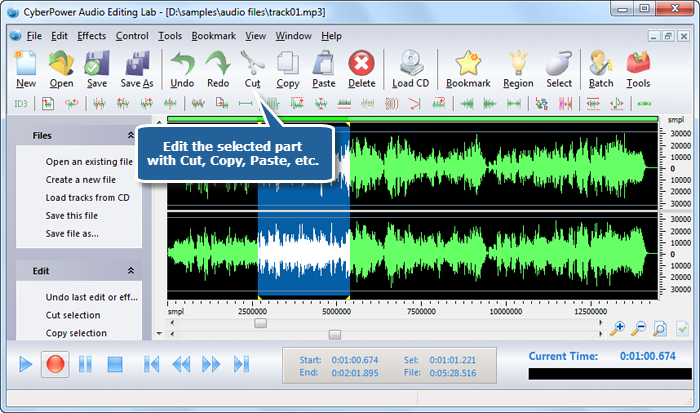Zoom out with the minus magnifier icon

point(638,329)
